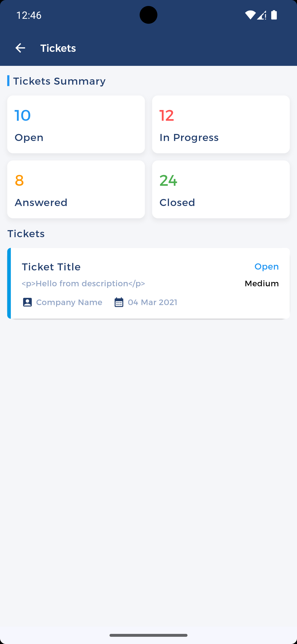Image resolution: width=297 pixels, height=644 pixels.
Task: Tap the home gesture bar
Action: coord(148,635)
